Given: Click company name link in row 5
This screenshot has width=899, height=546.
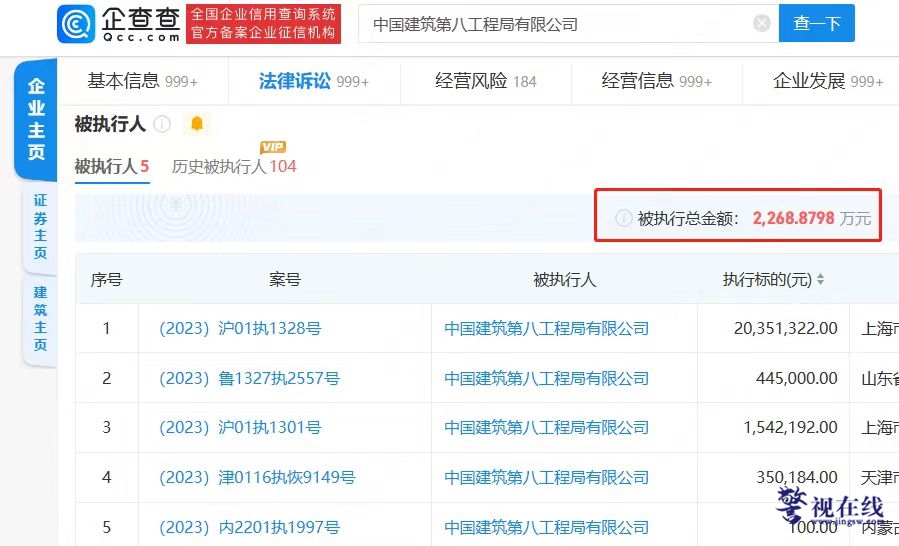Looking at the screenshot, I should pyautogui.click(x=546, y=527).
